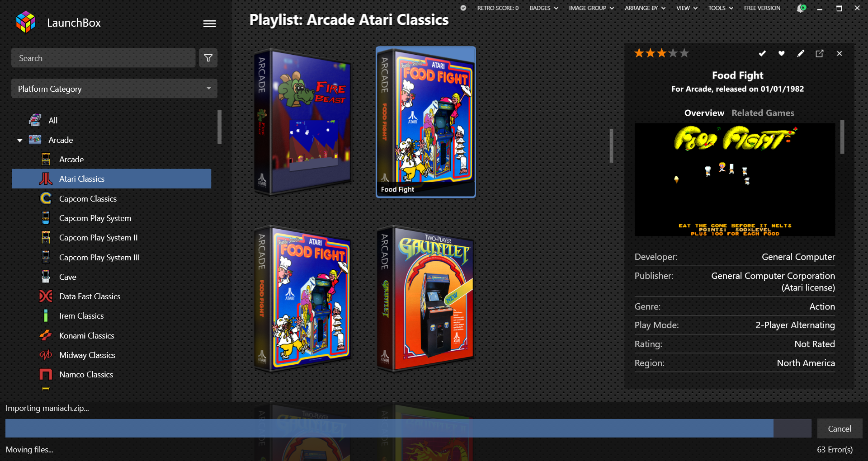This screenshot has height=461, width=868.
Task: Select Konami Classics in the tree
Action: (x=86, y=335)
